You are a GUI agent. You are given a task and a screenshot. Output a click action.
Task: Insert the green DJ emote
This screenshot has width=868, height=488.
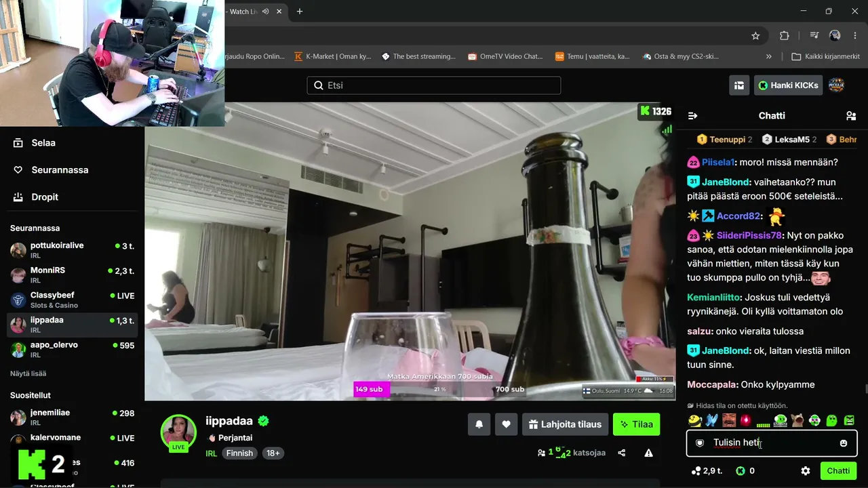[781, 420]
